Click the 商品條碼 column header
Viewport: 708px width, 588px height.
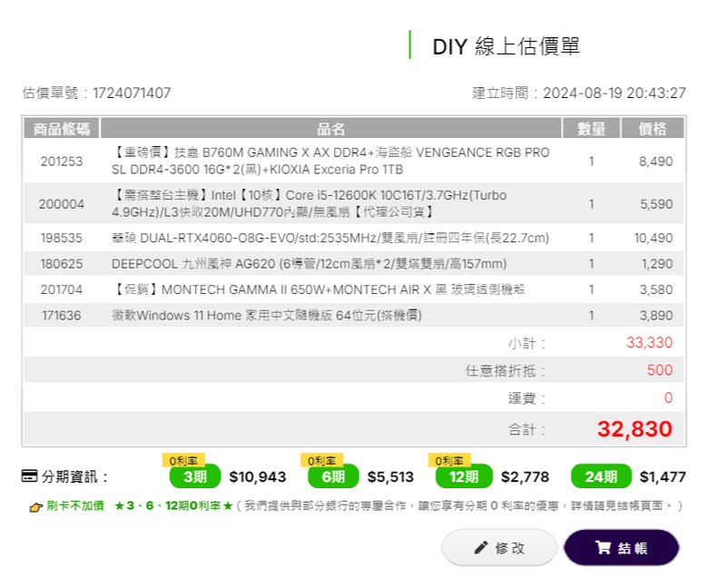62,129
